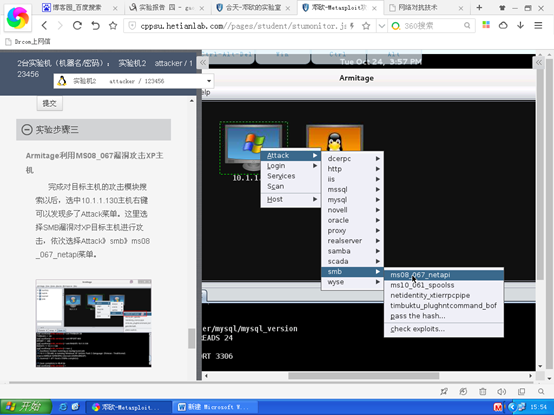
Task: Reload the page with refresh icon
Action: pos(77,25)
